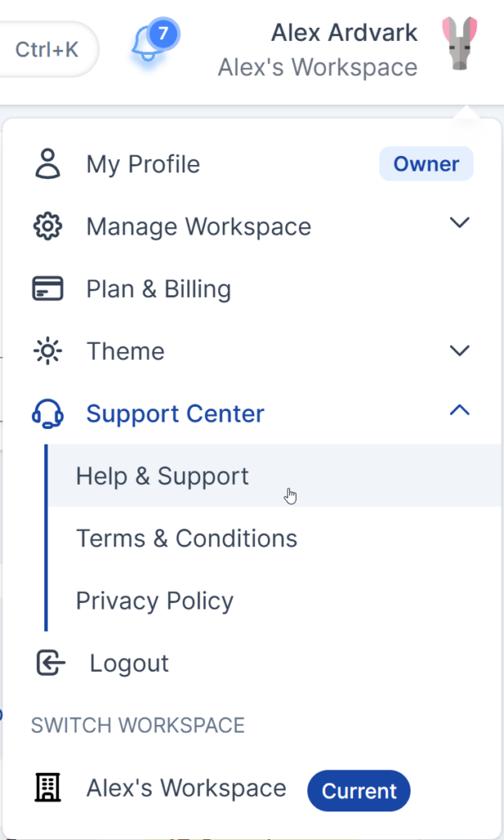Click the Current workspace badge
This screenshot has height=840, width=504.
point(358,790)
